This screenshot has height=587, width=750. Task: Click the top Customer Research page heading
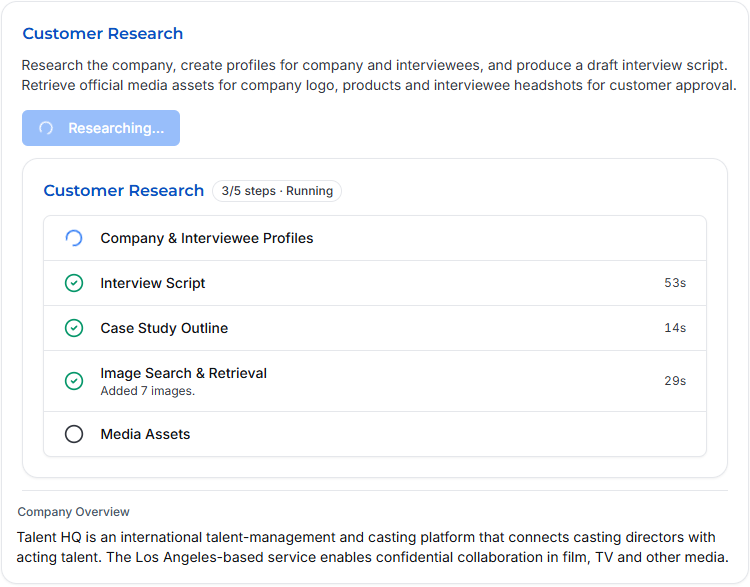tap(103, 33)
